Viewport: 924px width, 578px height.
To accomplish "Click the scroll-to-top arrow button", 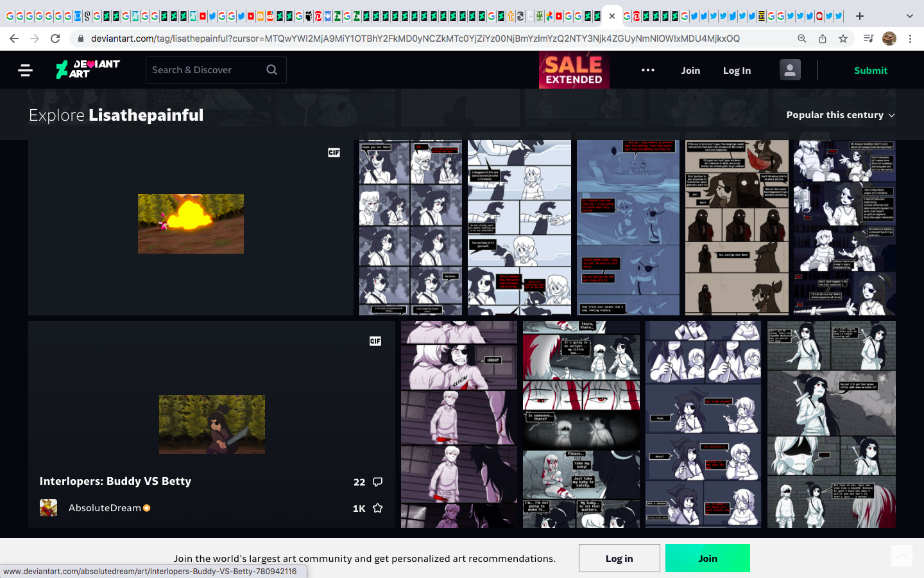I will pyautogui.click(x=902, y=556).
